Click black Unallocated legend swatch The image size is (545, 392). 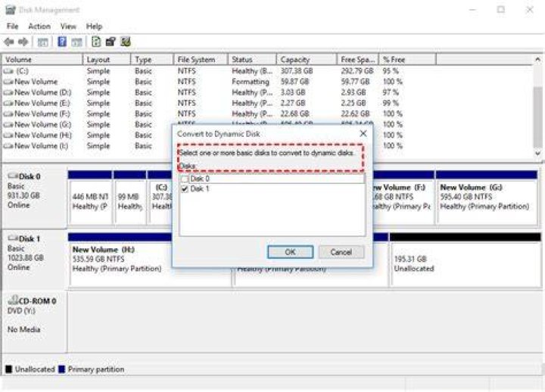click(x=8, y=369)
